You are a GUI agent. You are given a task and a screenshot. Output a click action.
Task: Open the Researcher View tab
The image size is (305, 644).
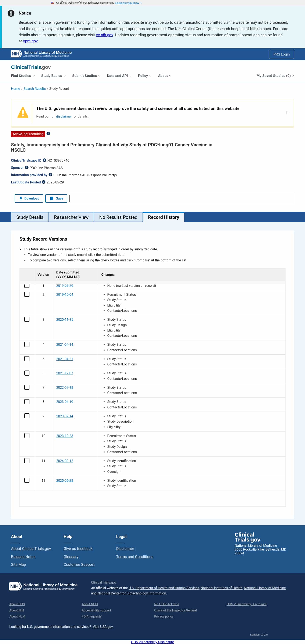(71, 217)
